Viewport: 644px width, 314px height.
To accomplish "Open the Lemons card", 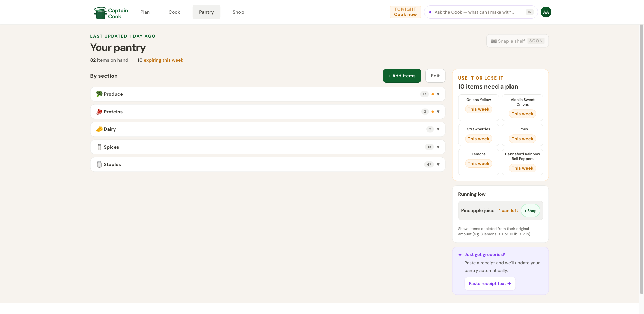I will (x=478, y=162).
